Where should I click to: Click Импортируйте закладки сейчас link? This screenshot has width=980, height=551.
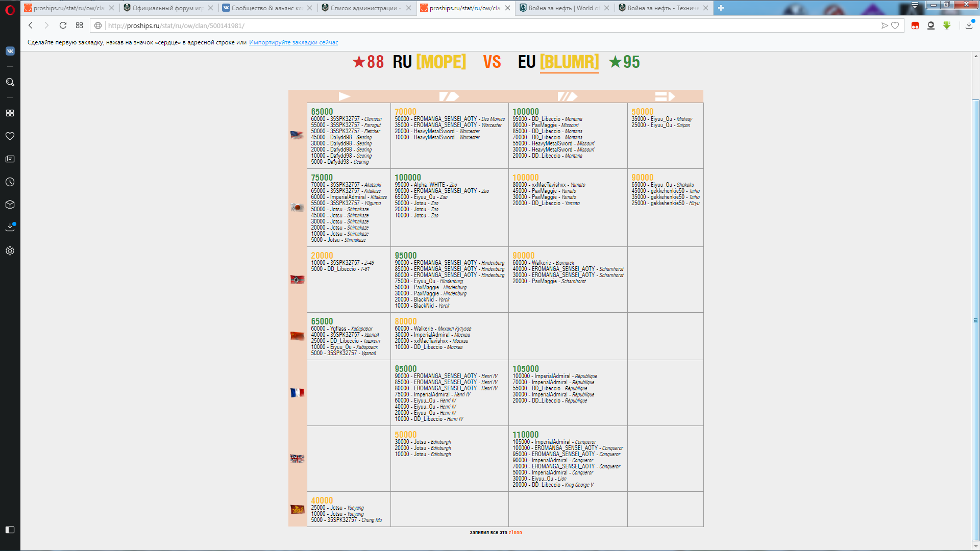[x=293, y=42]
